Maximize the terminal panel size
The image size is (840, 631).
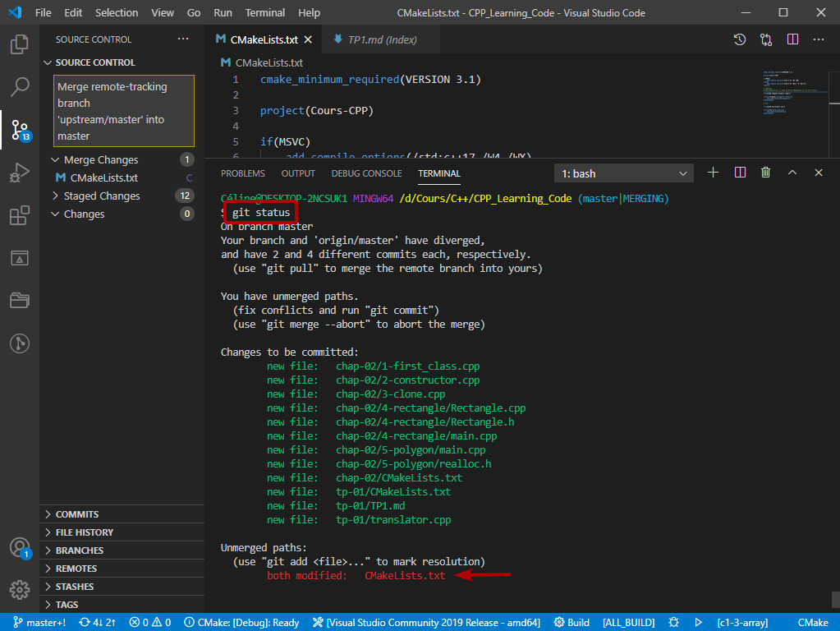click(792, 173)
